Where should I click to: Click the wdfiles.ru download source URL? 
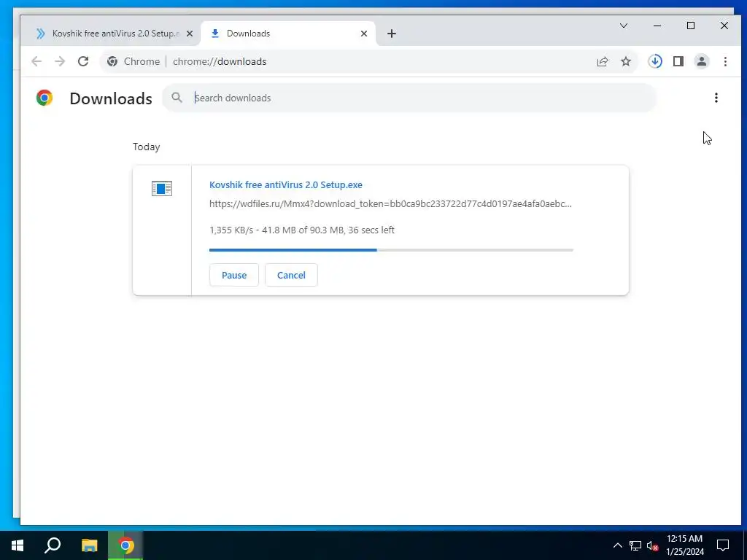391,204
